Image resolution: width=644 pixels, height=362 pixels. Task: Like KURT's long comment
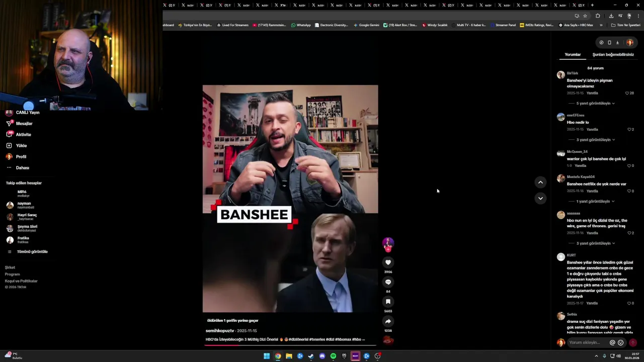[x=630, y=304]
